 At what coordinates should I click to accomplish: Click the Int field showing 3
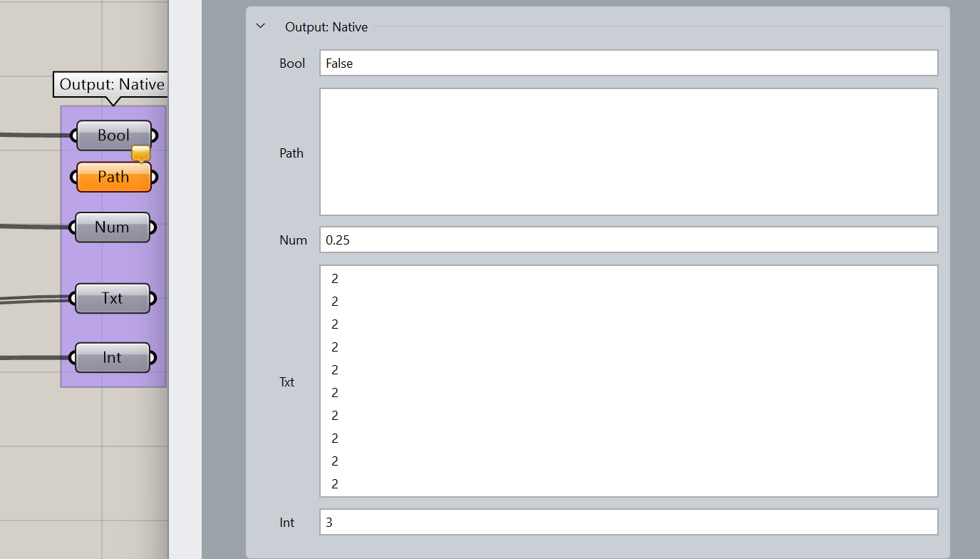click(x=629, y=522)
